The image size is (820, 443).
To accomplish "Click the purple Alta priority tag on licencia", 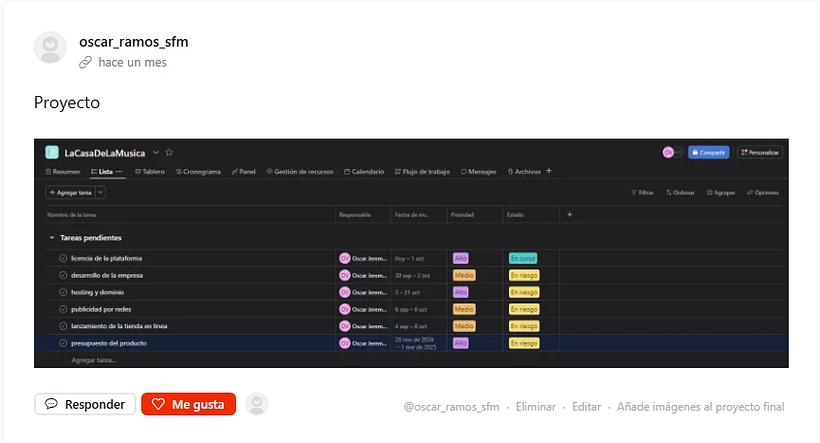I will pos(460,258).
